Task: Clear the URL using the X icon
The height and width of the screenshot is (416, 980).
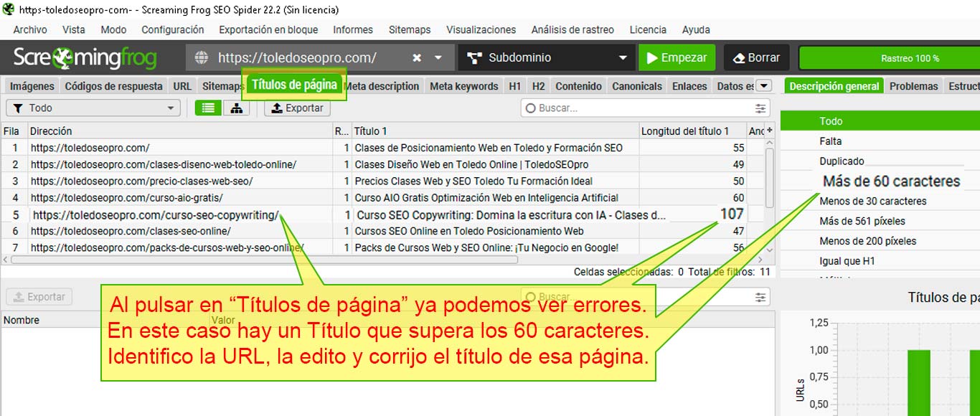Action: 416,57
